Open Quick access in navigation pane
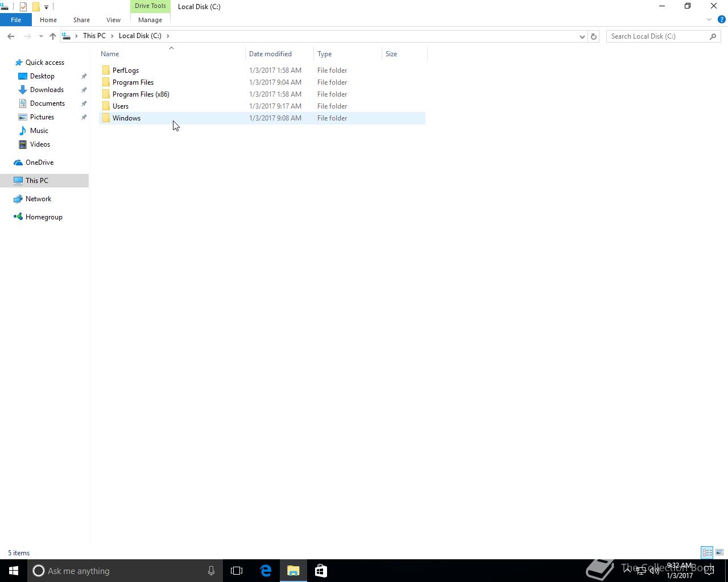 click(44, 63)
